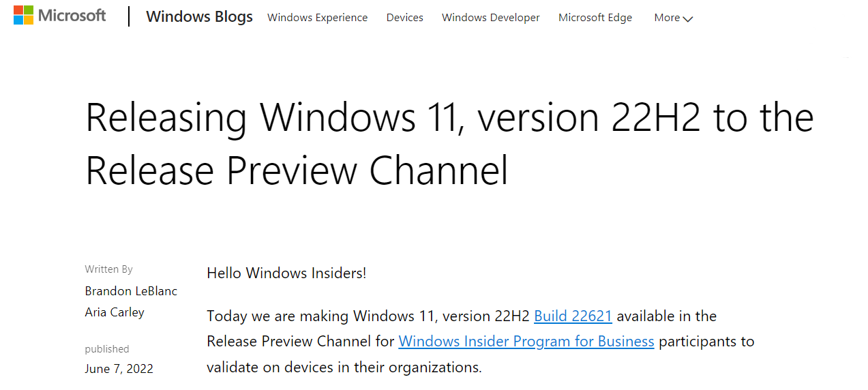
Task: Expand the More navigation dropdown
Action: point(667,18)
